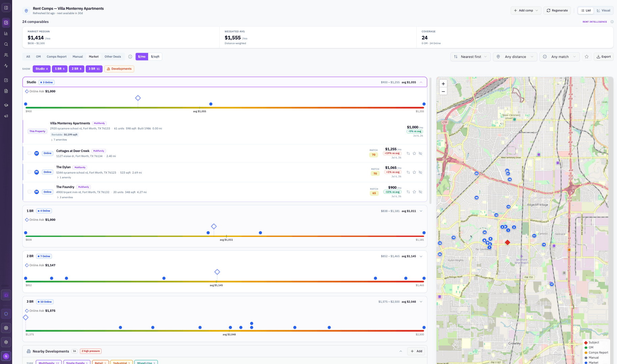
Task: Open the people contacts sidebar icon
Action: point(6,55)
